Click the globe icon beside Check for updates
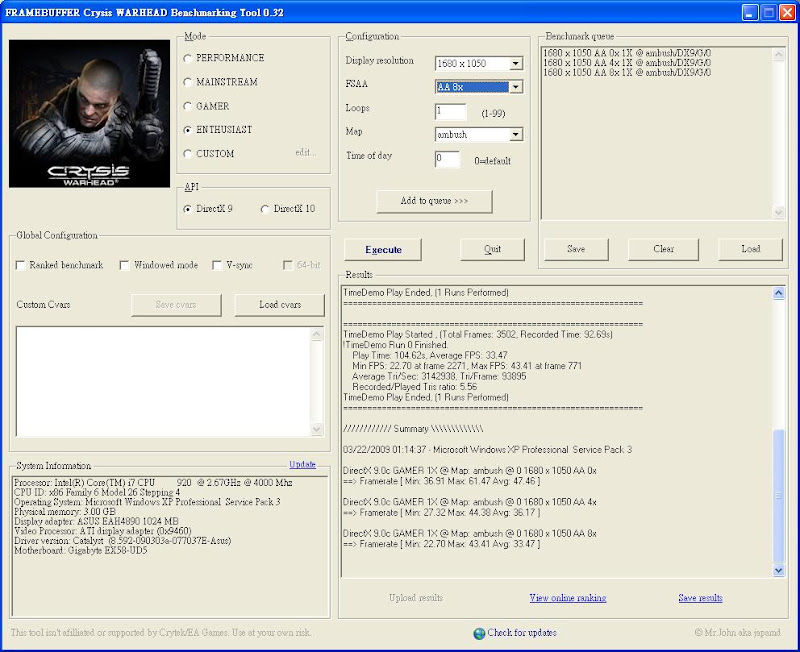Screen dimensions: 800x652 point(479,633)
